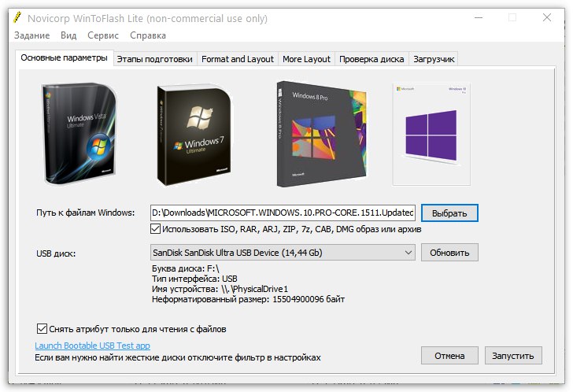This screenshot has width=573, height=392.
Task: Open the More Layout tab
Action: click(x=306, y=59)
